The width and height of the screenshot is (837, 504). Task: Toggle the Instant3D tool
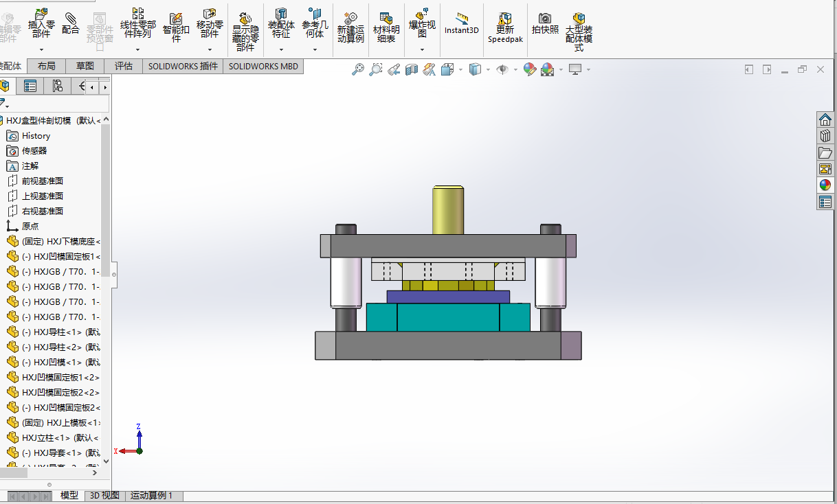point(462,23)
